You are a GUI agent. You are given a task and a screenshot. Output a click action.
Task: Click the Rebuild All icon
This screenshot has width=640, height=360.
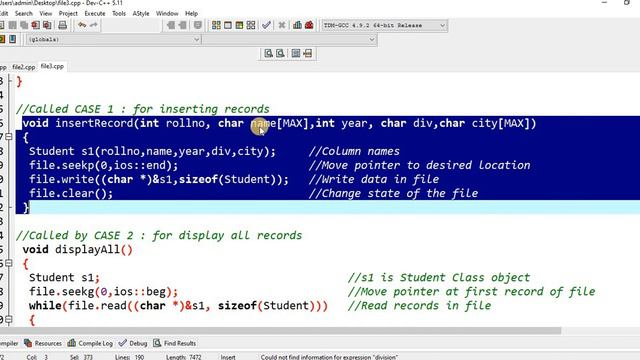pyautogui.click(x=251, y=25)
